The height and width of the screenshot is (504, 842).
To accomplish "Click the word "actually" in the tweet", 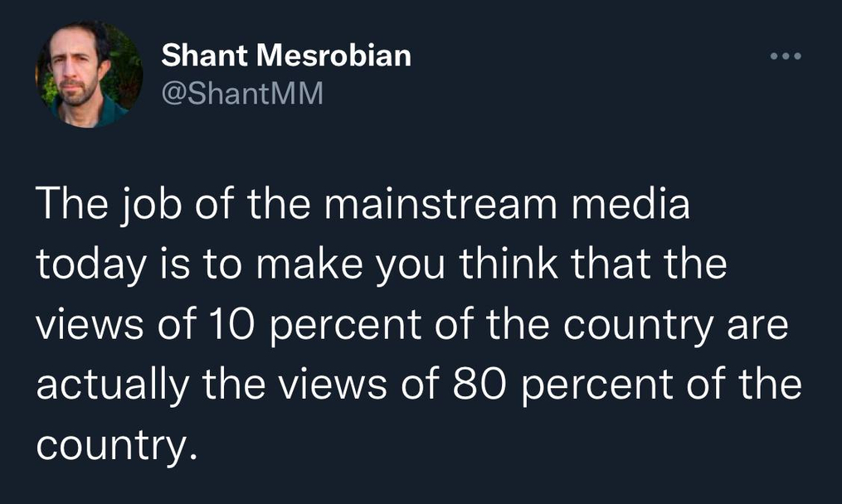I will [113, 386].
